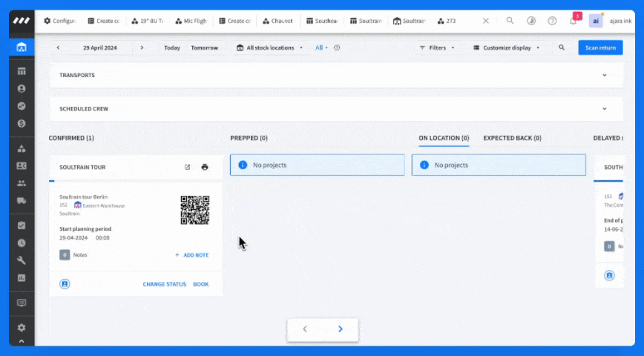644x356 pixels.
Task: Go to next date with the arrow
Action: [x=142, y=47]
